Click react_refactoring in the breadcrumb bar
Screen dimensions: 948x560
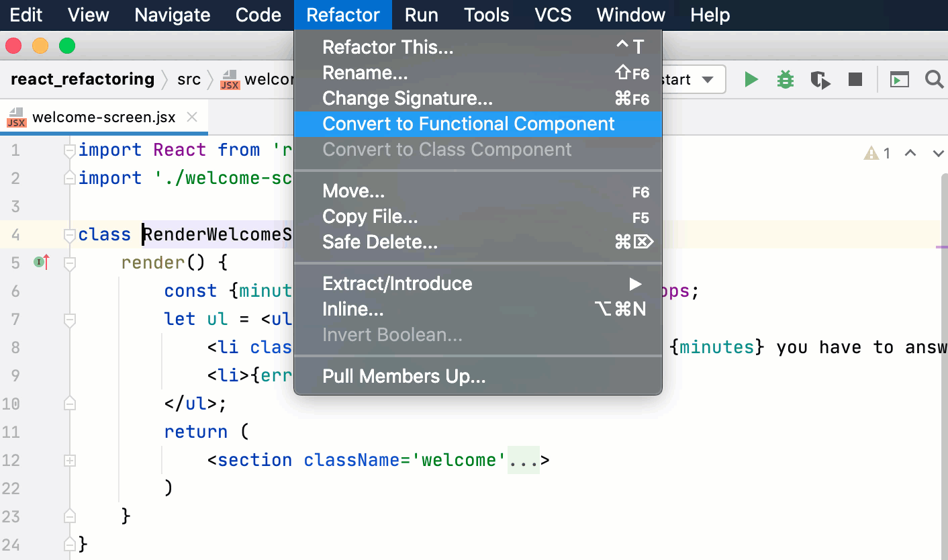click(82, 79)
